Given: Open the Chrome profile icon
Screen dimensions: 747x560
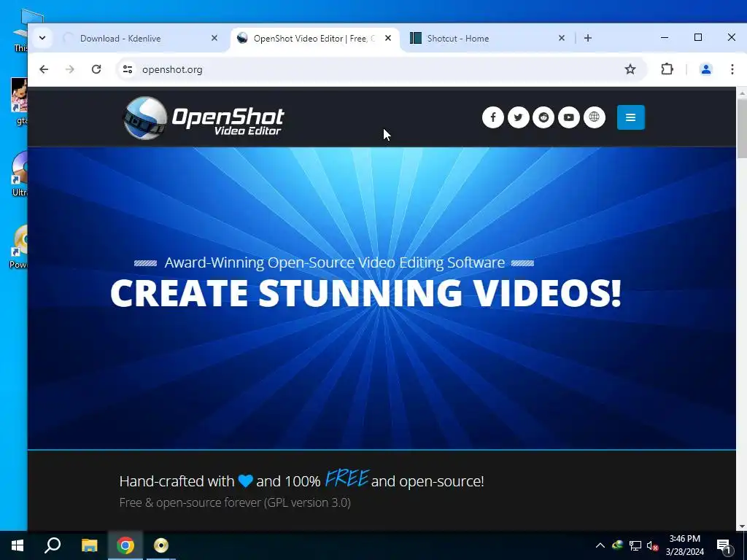Looking at the screenshot, I should point(706,69).
